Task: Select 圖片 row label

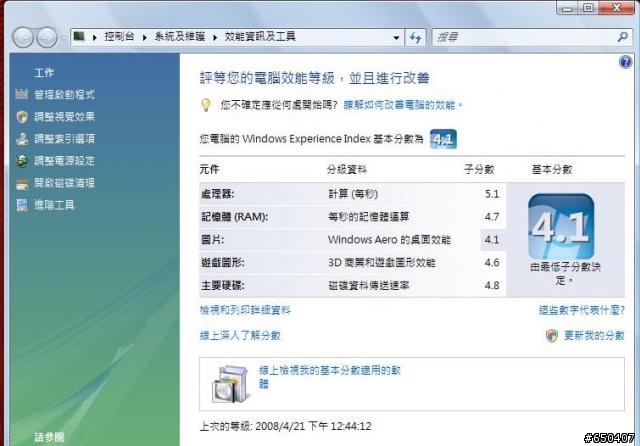Action: 213,240
